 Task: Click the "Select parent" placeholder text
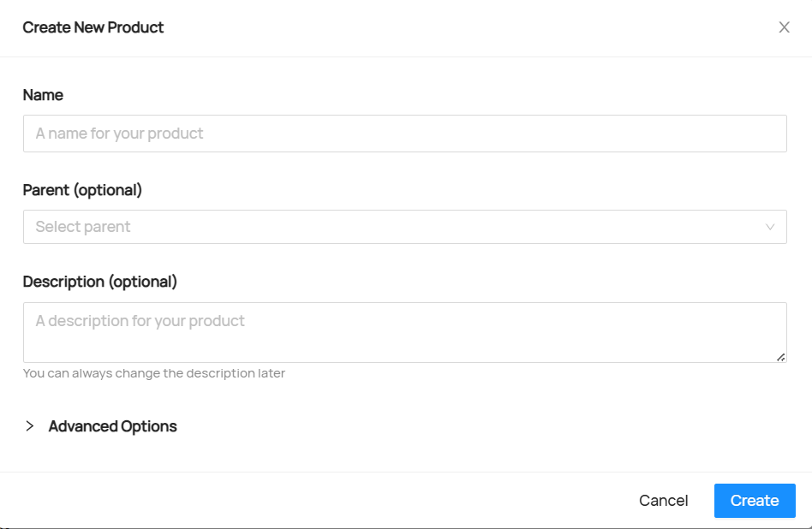point(83,227)
